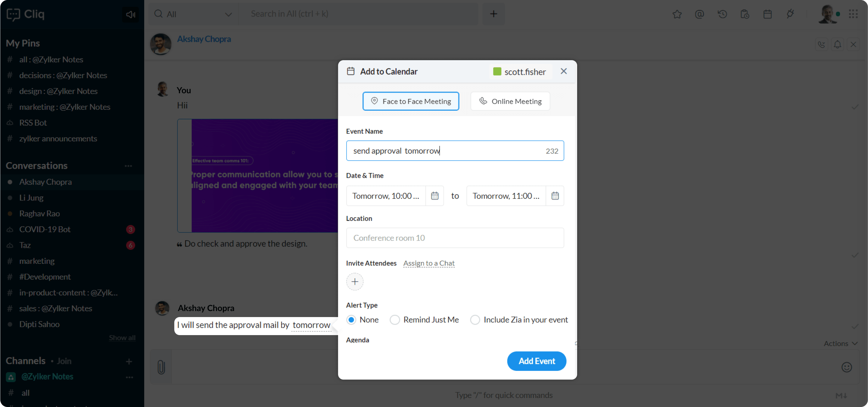Open the emoji picker smiley icon

click(x=846, y=367)
